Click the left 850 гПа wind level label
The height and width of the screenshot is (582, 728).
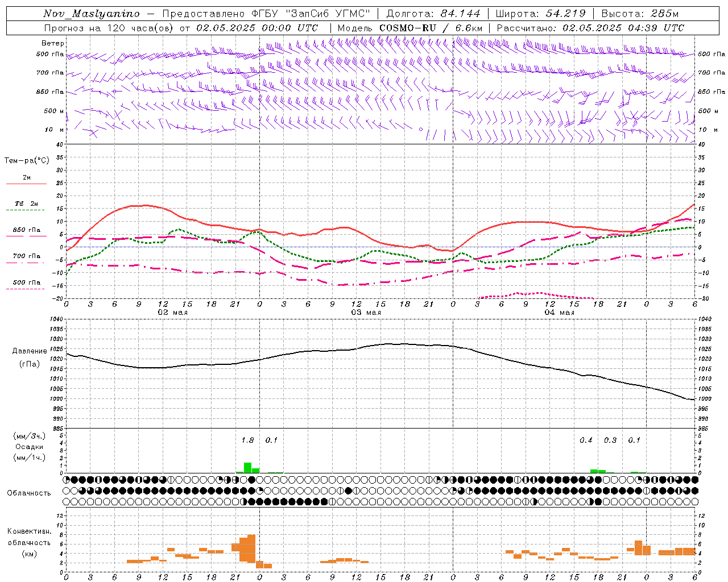[x=50, y=92]
